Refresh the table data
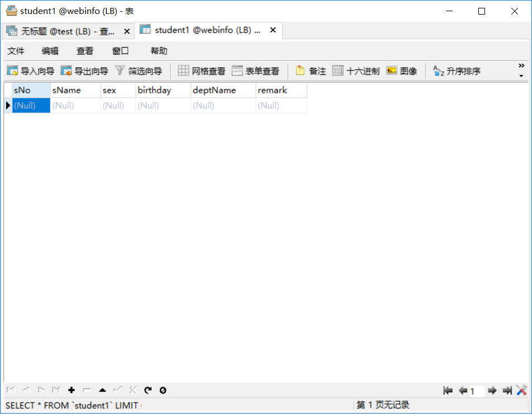 tap(148, 390)
